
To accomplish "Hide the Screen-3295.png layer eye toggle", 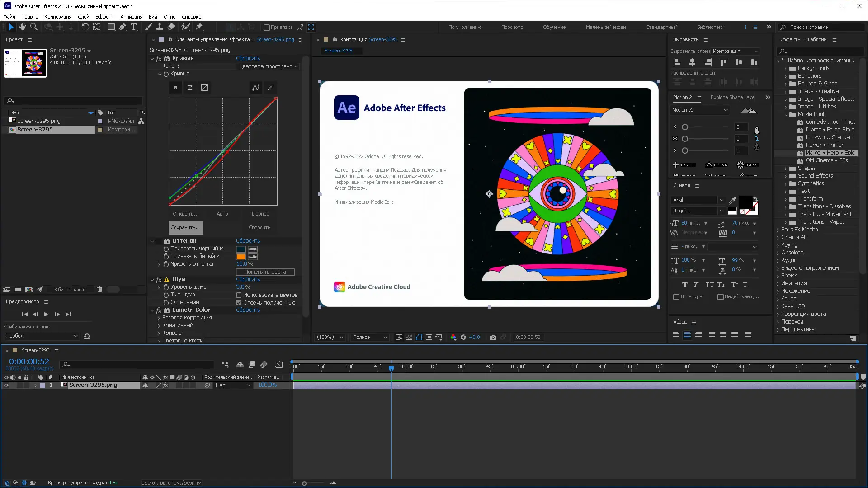I will (6, 385).
